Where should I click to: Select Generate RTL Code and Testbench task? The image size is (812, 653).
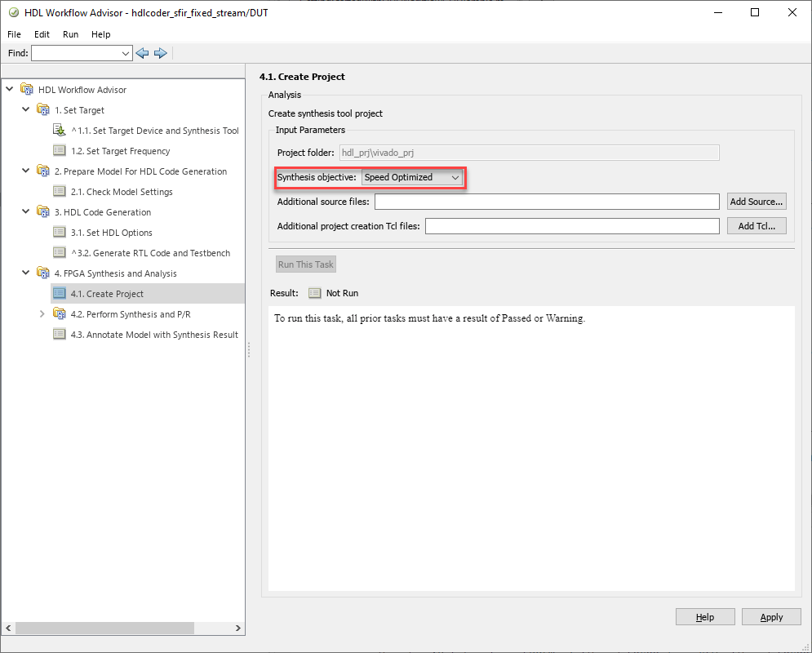[x=150, y=253]
